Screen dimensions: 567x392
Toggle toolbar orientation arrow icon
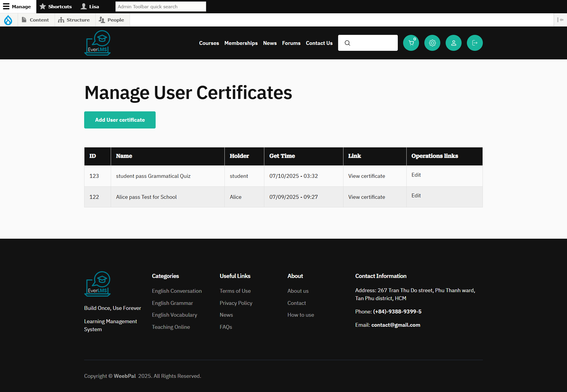click(x=560, y=20)
